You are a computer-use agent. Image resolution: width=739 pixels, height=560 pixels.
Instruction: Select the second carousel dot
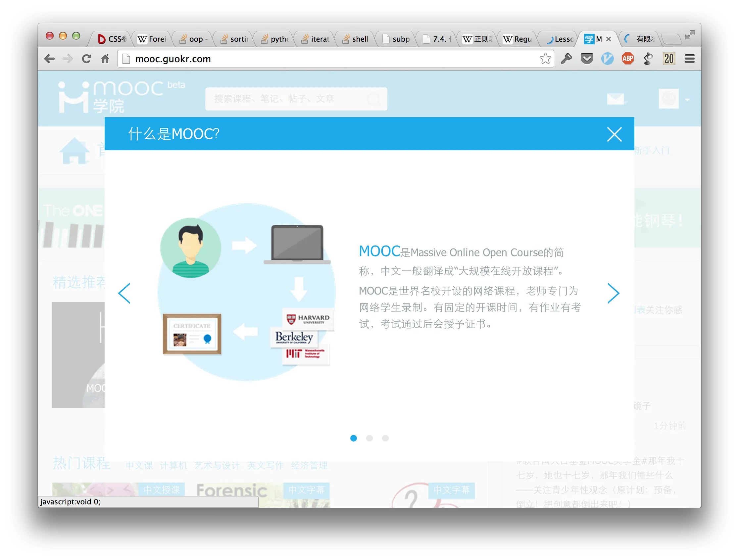click(x=369, y=438)
